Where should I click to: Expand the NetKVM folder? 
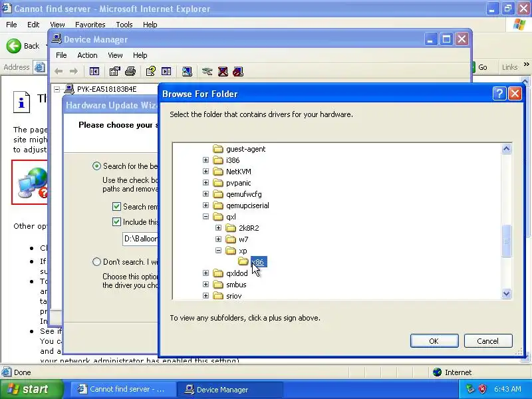pos(205,172)
